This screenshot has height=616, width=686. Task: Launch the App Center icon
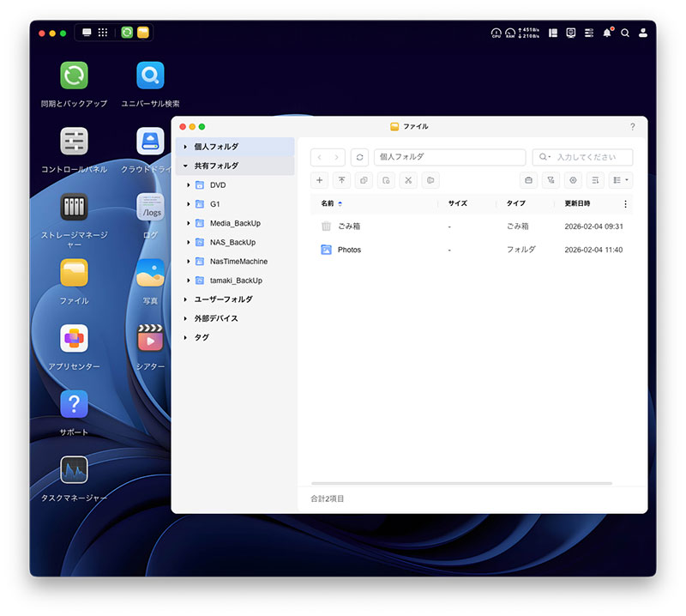pos(74,339)
